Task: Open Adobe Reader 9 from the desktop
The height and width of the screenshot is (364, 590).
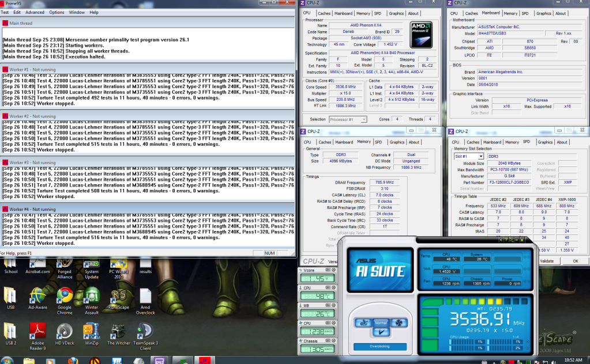Action: [37, 336]
